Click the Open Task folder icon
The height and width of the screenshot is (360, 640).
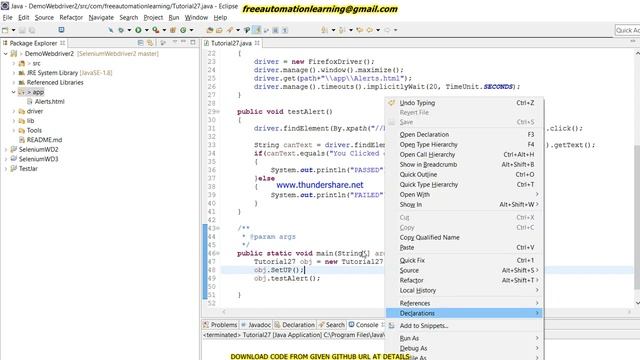[219, 30]
